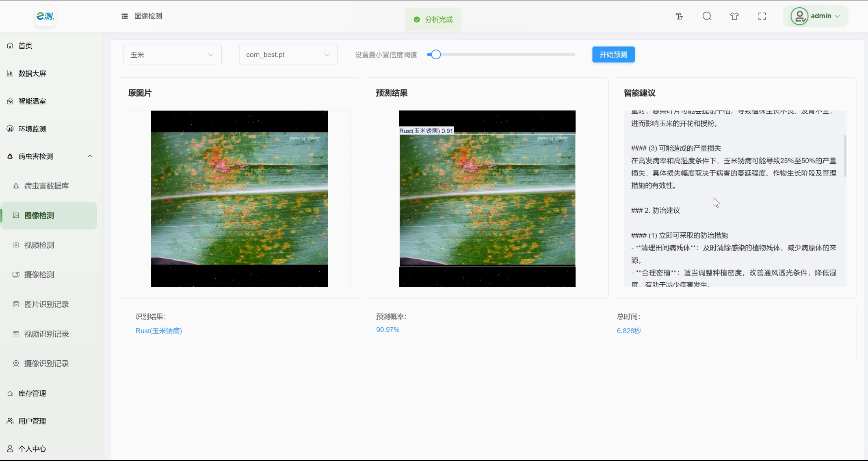Click the 摄像识别记录 icon
868x461 pixels.
pyautogui.click(x=16, y=364)
